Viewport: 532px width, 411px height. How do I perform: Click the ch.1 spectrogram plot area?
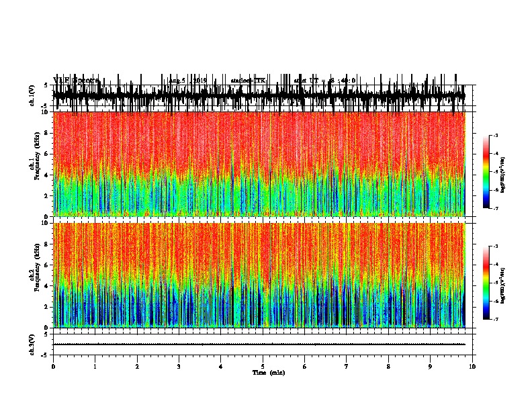(259, 164)
